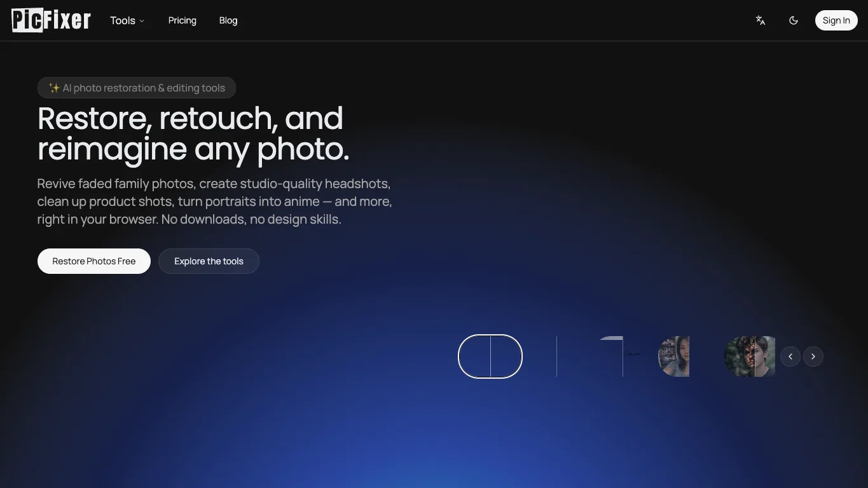Click the AI photo restoration badge
Screen dimensions: 868x488
click(x=137, y=88)
